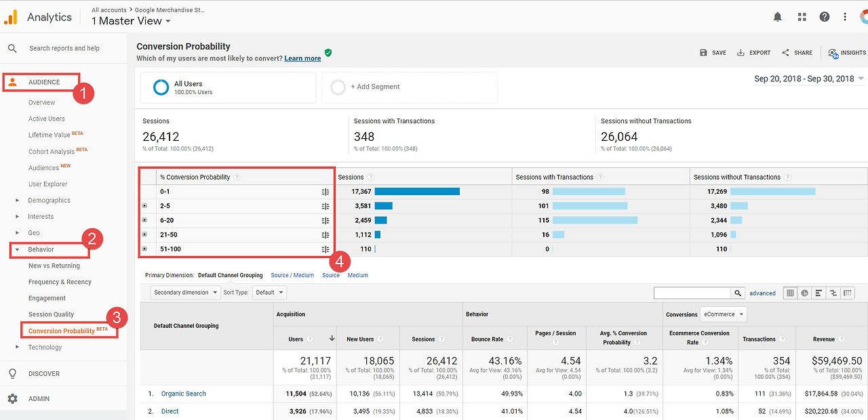This screenshot has width=868, height=420.
Task: Open the User Explorer report
Action: 47,184
